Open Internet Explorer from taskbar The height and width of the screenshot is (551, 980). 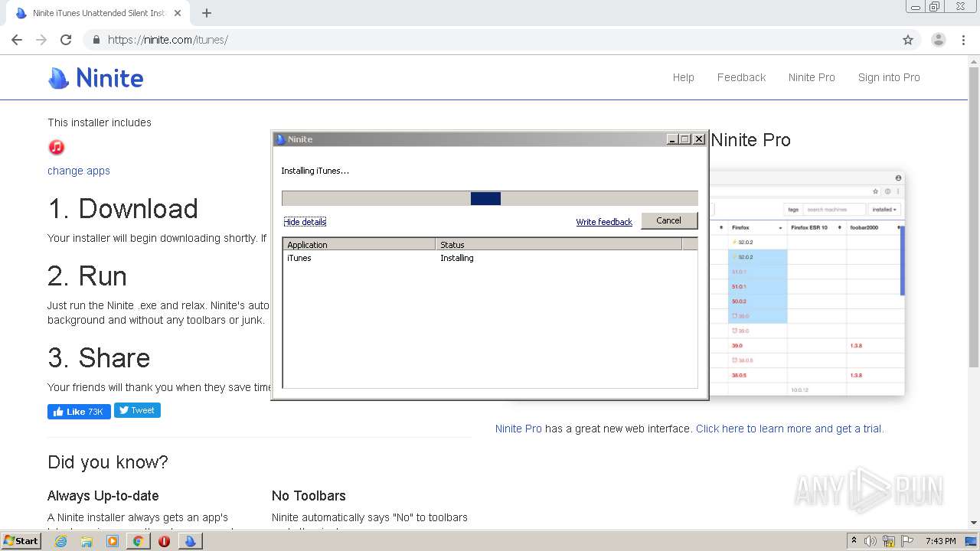[60, 541]
